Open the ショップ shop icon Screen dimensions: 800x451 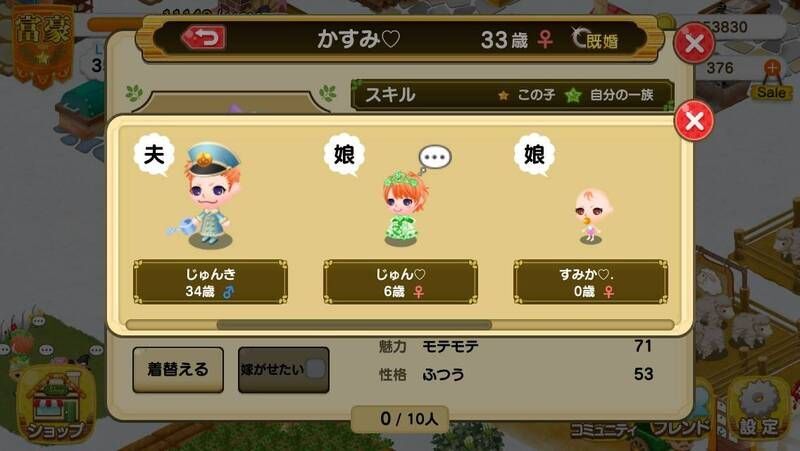tap(56, 405)
